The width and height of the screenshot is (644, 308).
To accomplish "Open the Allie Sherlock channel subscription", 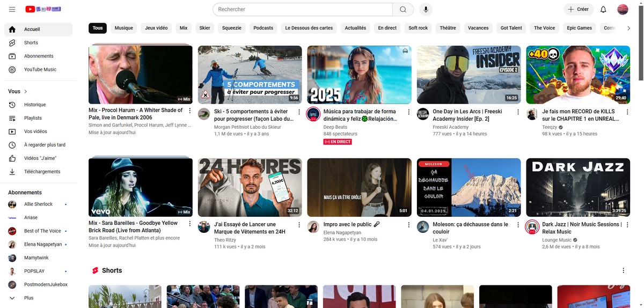I will point(38,204).
